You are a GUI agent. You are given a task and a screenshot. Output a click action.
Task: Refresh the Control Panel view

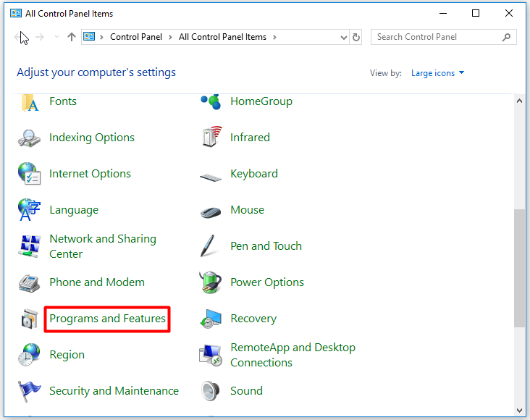(356, 37)
